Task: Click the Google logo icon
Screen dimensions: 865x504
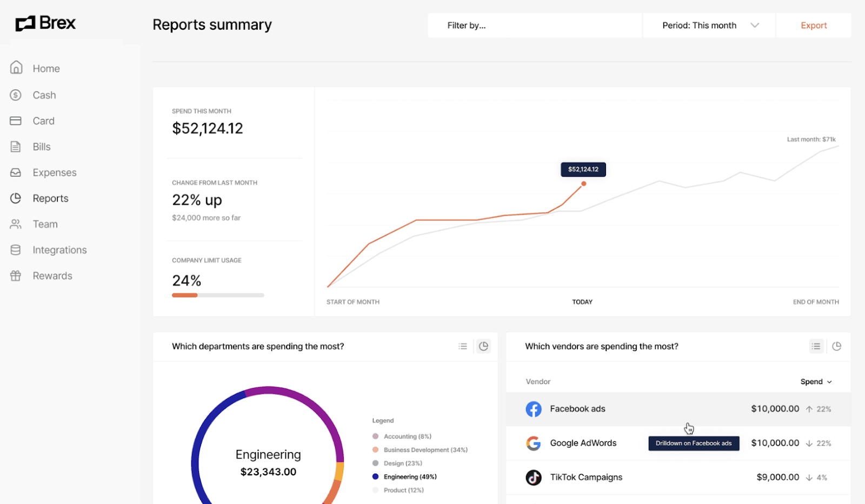Action: [534, 443]
